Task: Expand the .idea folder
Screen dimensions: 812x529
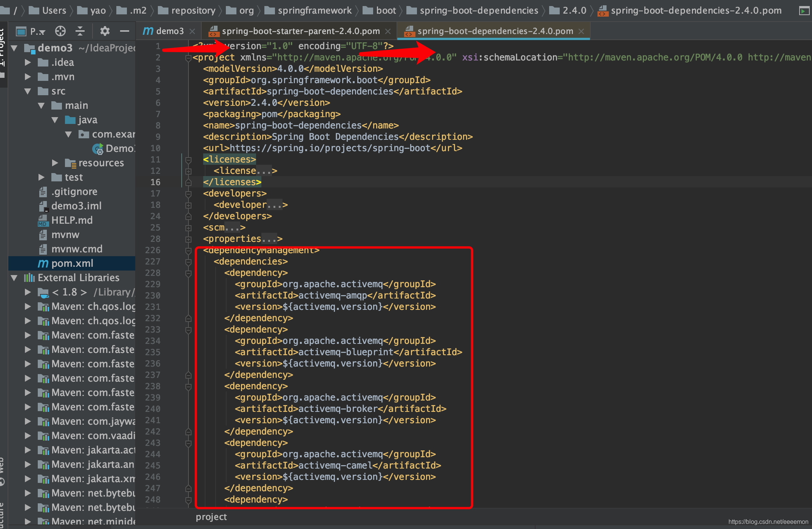Action: tap(28, 62)
